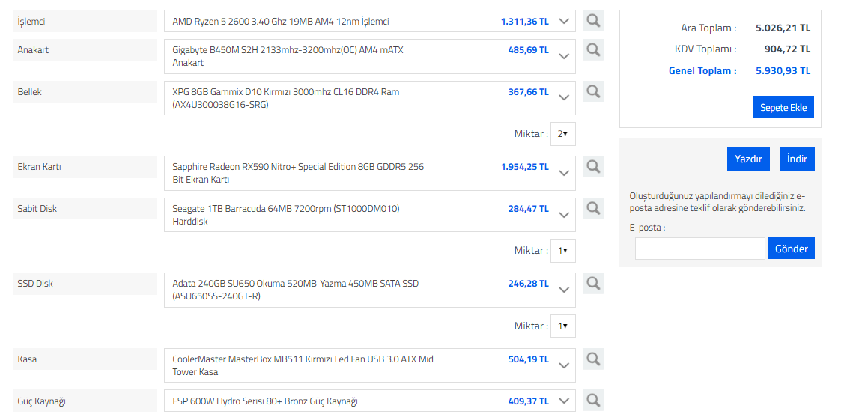This screenshot has height=417, width=868.
Task: Click magnifier icon beside Ekran Kartı
Action: tap(593, 166)
